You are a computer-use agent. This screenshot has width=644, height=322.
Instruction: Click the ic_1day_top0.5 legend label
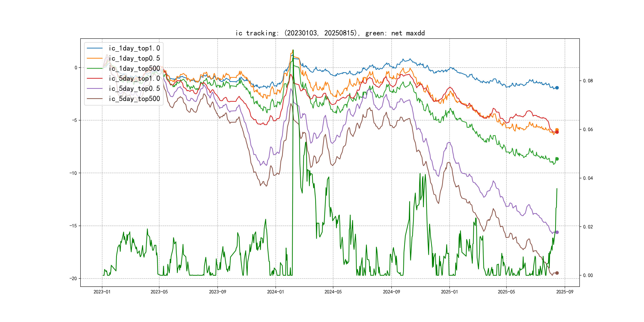pyautogui.click(x=134, y=58)
